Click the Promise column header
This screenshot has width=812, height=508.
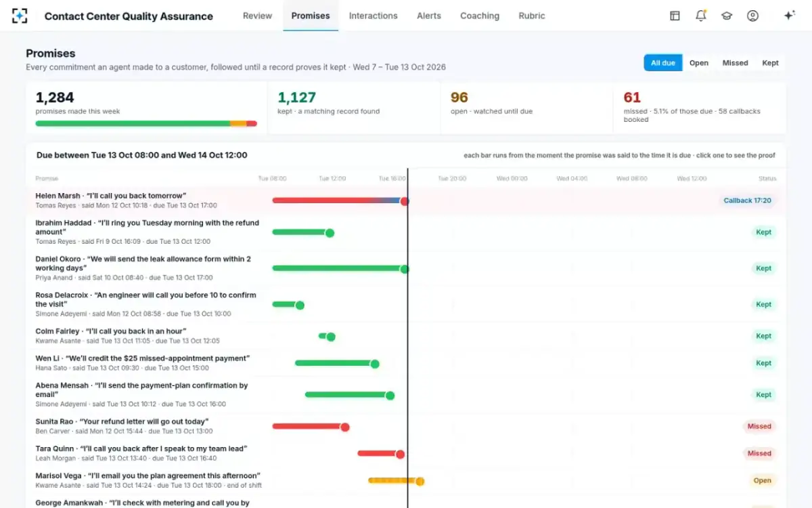47,179
